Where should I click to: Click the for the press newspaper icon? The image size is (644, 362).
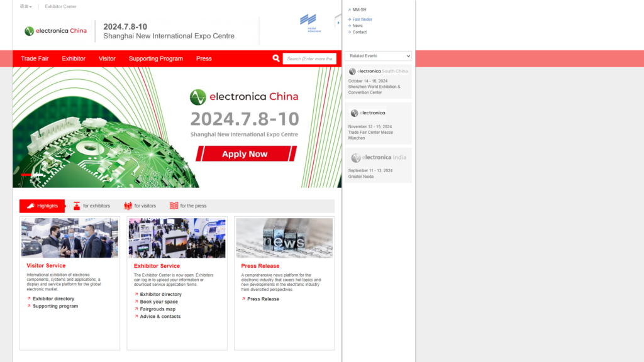(x=174, y=206)
